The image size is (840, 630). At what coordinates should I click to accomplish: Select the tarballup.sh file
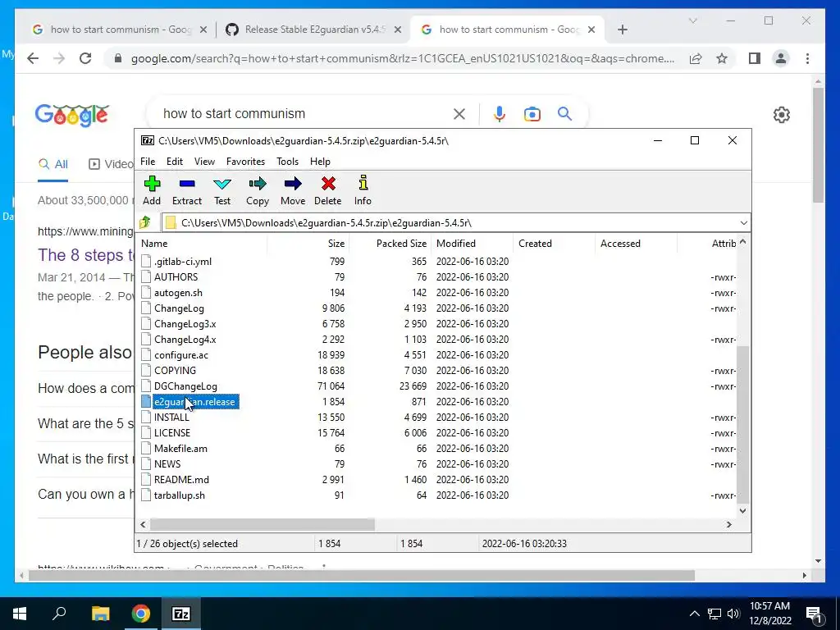pyautogui.click(x=179, y=495)
